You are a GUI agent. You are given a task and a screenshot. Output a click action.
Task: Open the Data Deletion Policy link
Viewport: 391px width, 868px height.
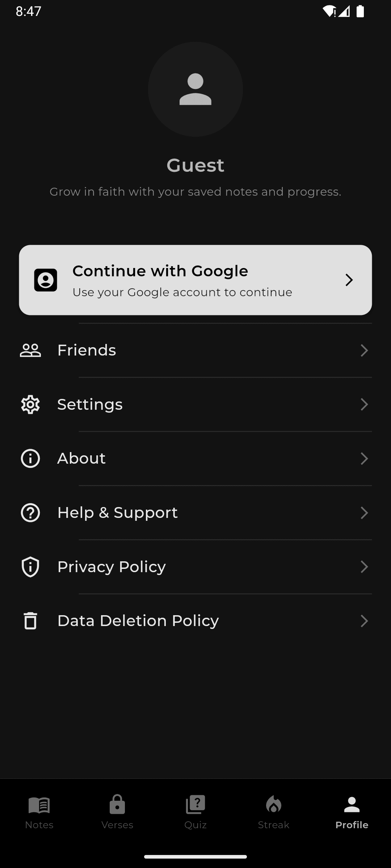138,621
